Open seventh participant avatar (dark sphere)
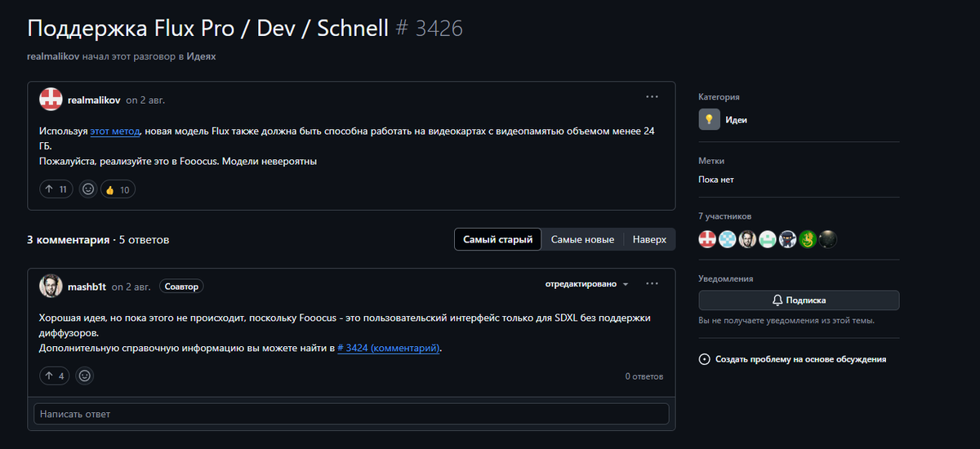980x449 pixels. 827,239
